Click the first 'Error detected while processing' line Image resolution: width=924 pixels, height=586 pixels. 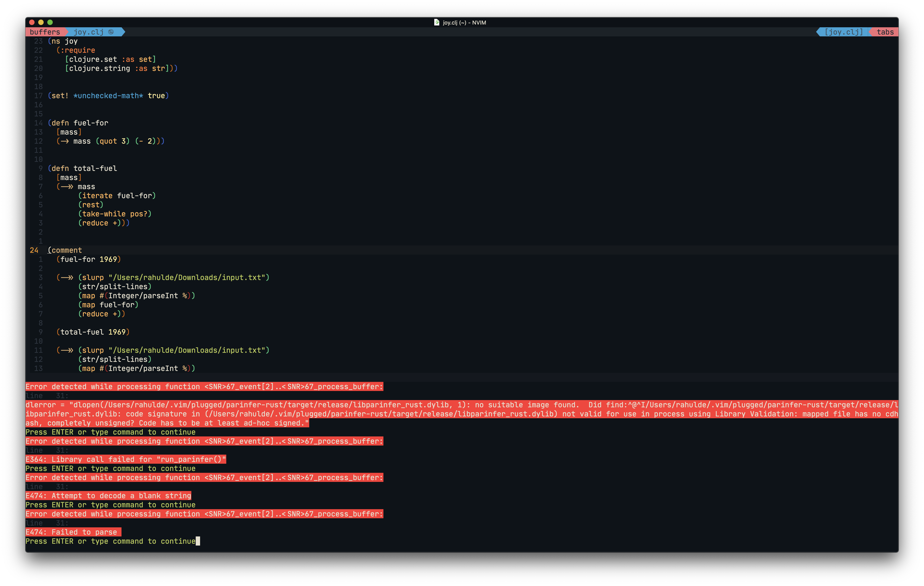pyautogui.click(x=205, y=387)
